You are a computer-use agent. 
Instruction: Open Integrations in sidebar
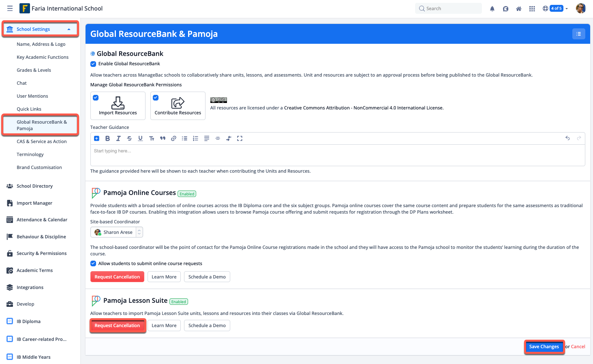30,287
